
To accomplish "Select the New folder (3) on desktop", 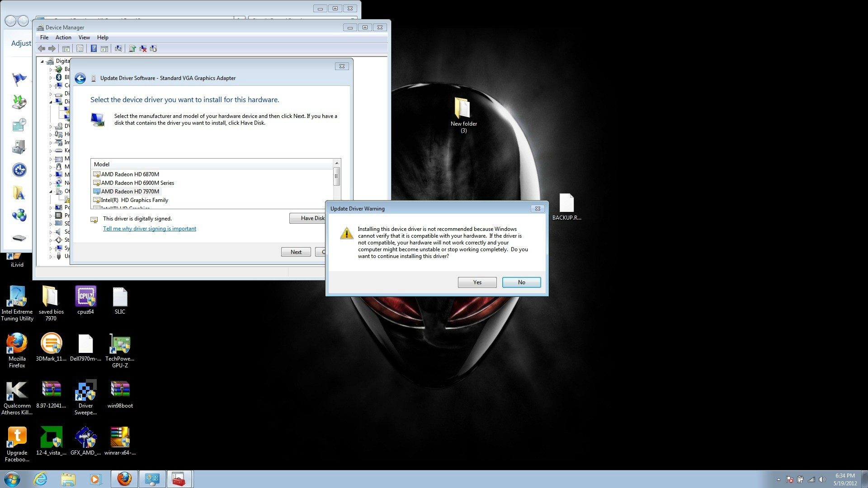I will coord(463,115).
